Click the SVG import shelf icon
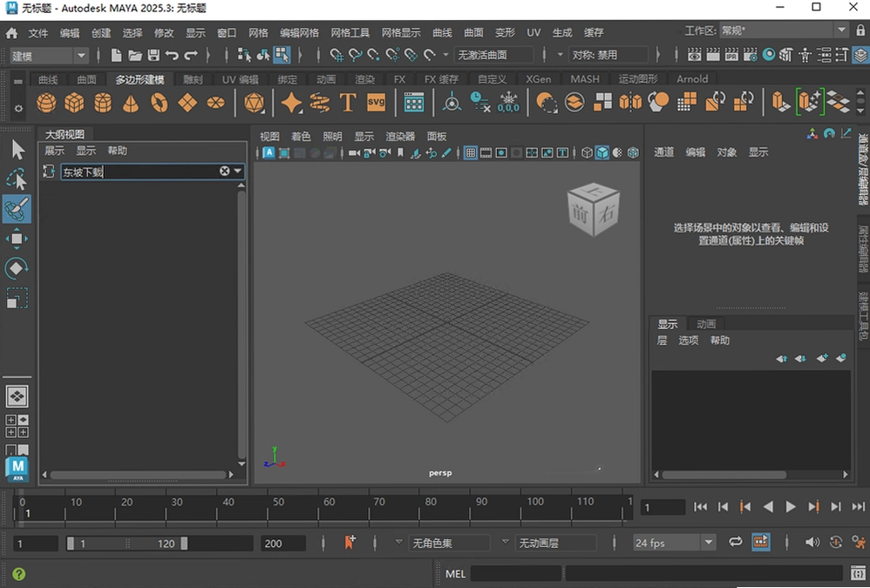This screenshot has width=870, height=588. tap(377, 102)
